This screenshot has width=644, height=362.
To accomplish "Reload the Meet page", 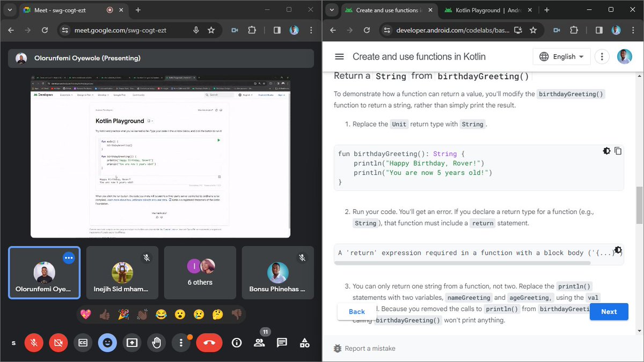I will click(44, 30).
